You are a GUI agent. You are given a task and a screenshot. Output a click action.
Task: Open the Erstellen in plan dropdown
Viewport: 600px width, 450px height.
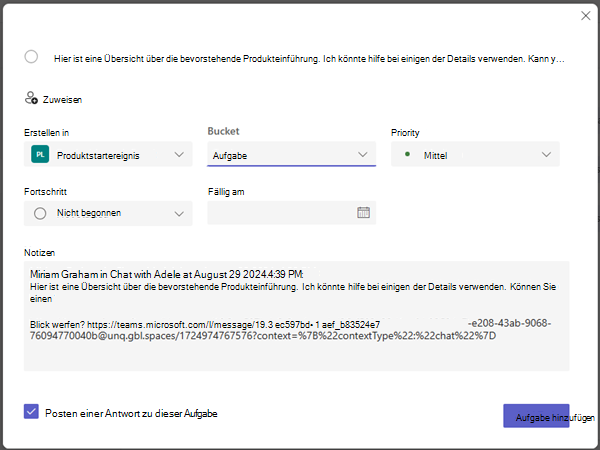pyautogui.click(x=108, y=154)
